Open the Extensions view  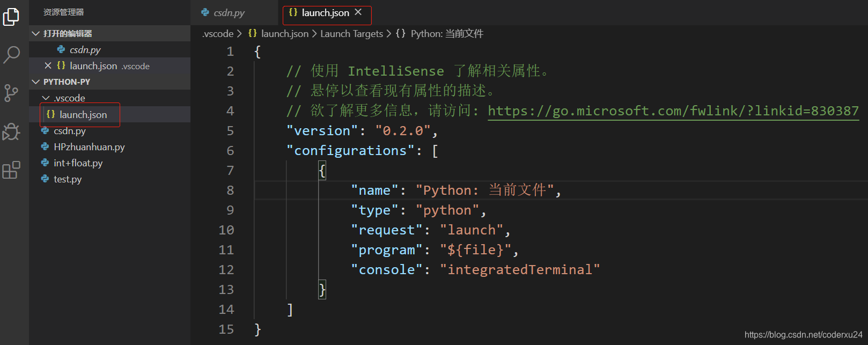11,170
